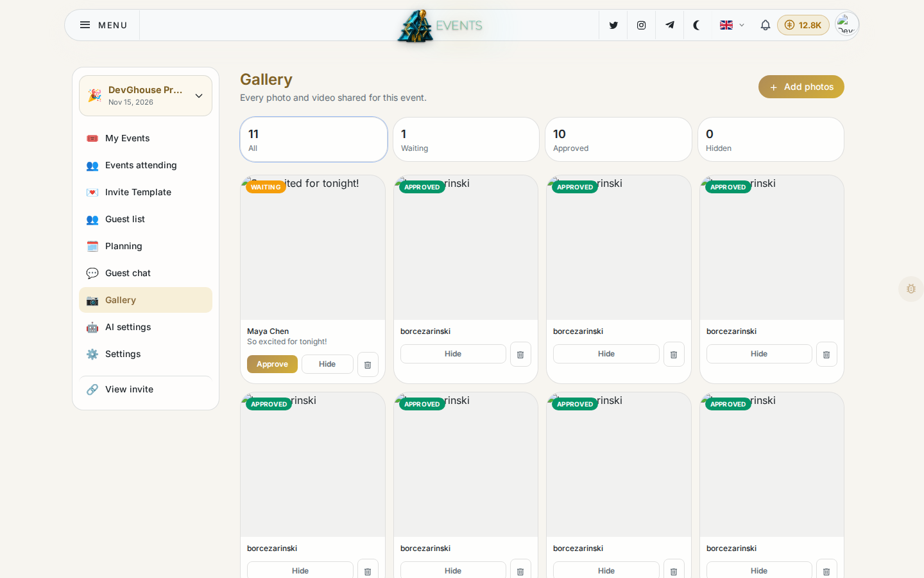Image resolution: width=924 pixels, height=578 pixels.
Task: Open Events attending page
Action: tap(146, 165)
